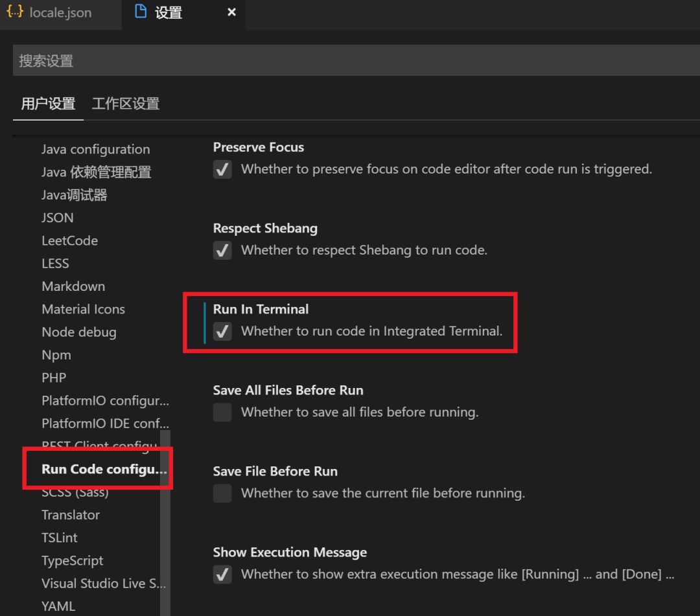Check the Save File Before Run box

point(222,494)
